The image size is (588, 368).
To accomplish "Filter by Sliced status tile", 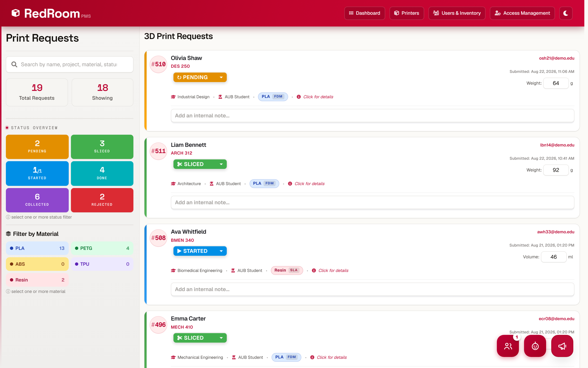I will point(102,147).
